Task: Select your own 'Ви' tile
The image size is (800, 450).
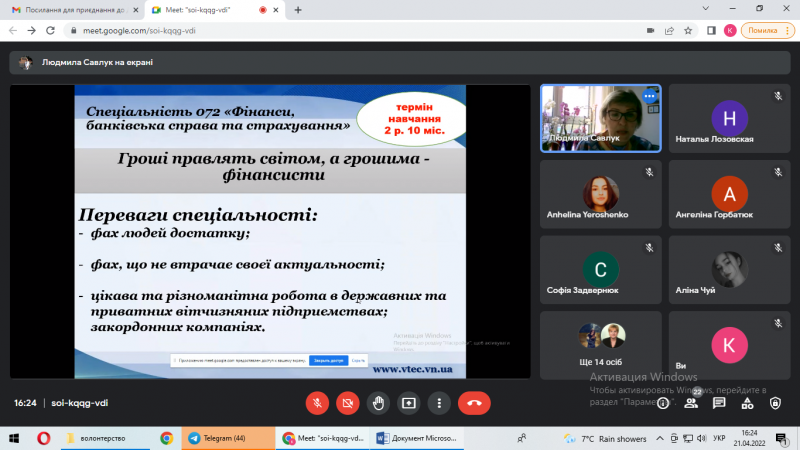Action: [x=730, y=345]
